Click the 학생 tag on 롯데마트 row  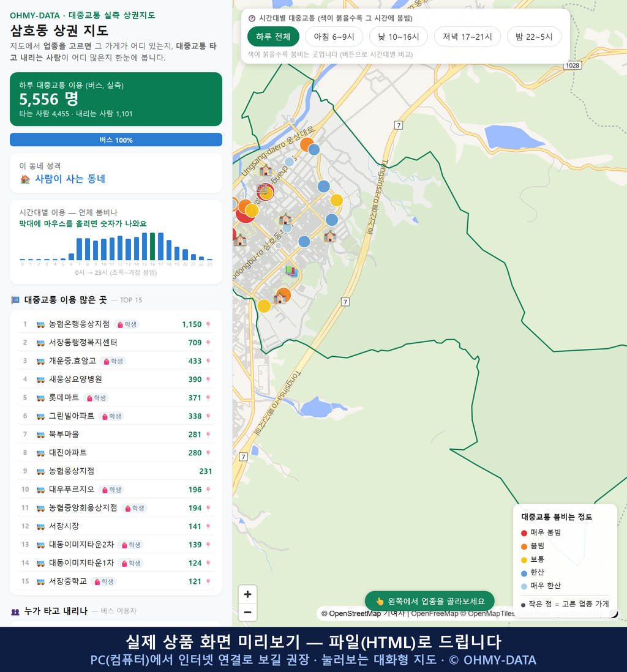tap(96, 398)
